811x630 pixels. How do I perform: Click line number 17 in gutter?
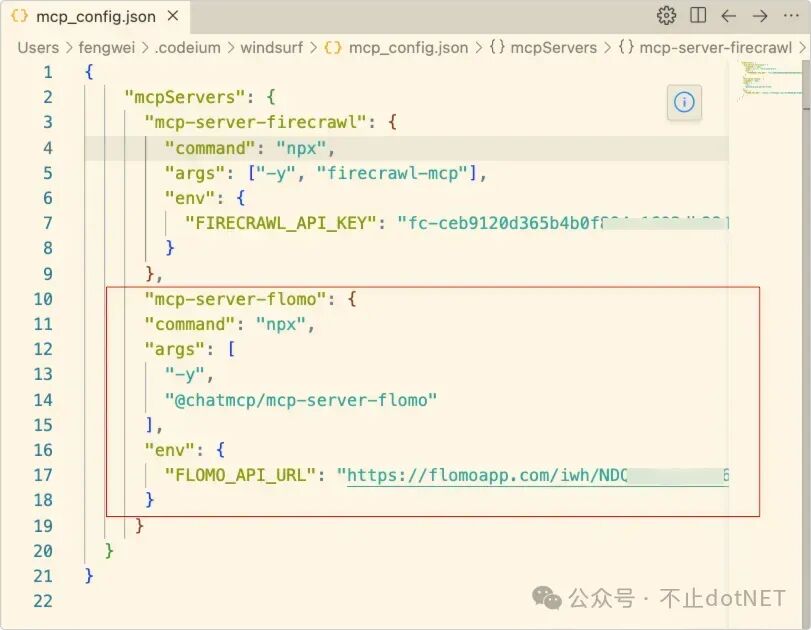[x=43, y=475]
